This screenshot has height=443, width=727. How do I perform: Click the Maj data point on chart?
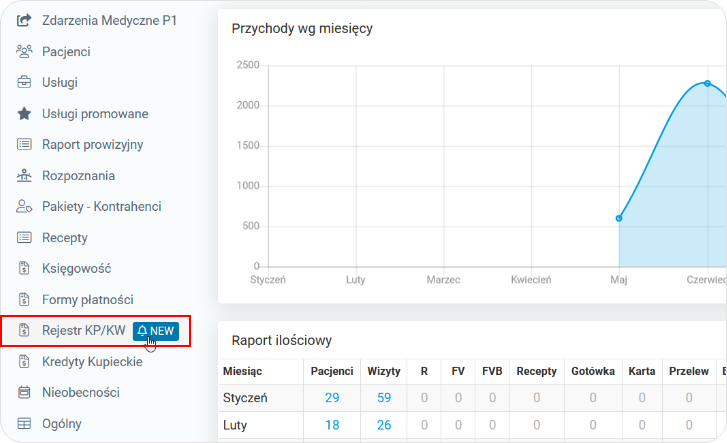[619, 218]
